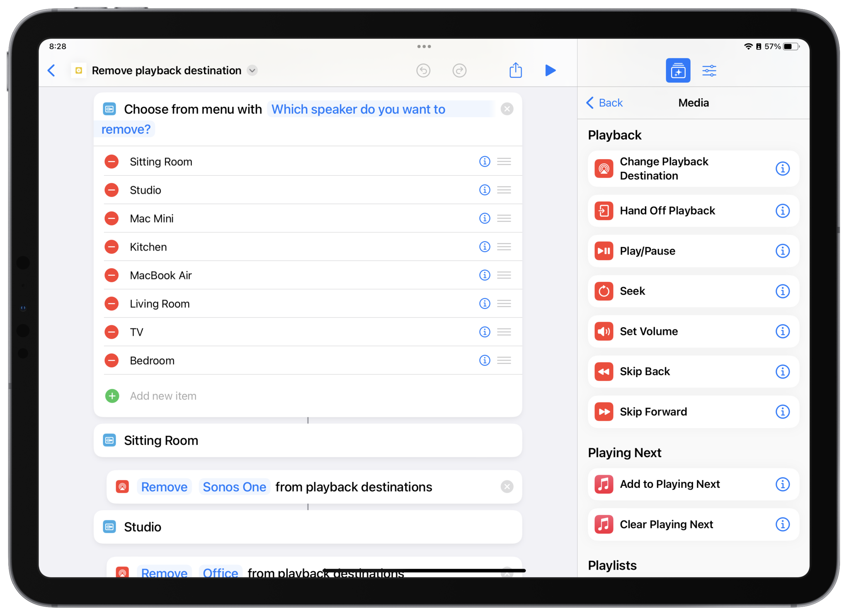Tap the undo arrow icon
Image resolution: width=849 pixels, height=616 pixels.
(x=423, y=70)
